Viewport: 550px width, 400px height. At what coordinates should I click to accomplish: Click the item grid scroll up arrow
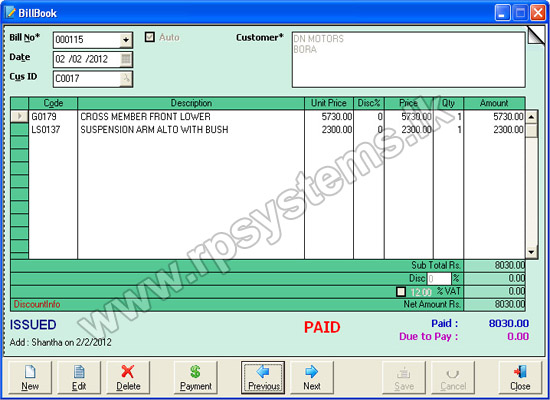531,117
